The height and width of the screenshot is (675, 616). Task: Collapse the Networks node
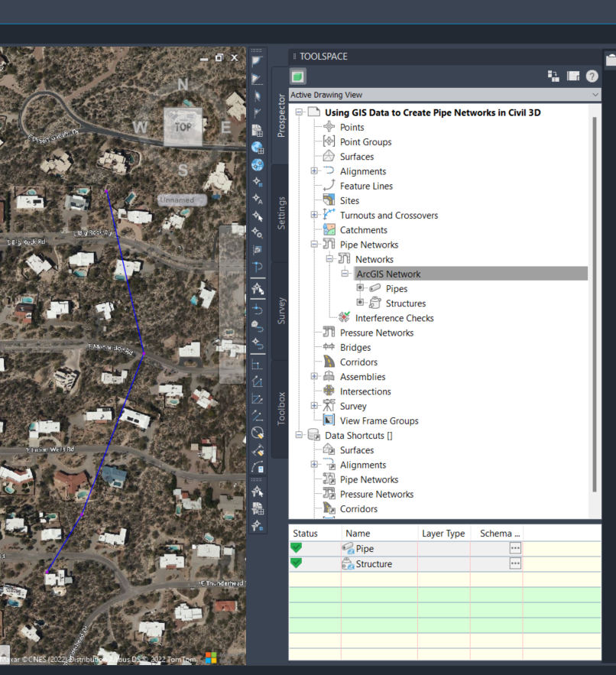329,258
